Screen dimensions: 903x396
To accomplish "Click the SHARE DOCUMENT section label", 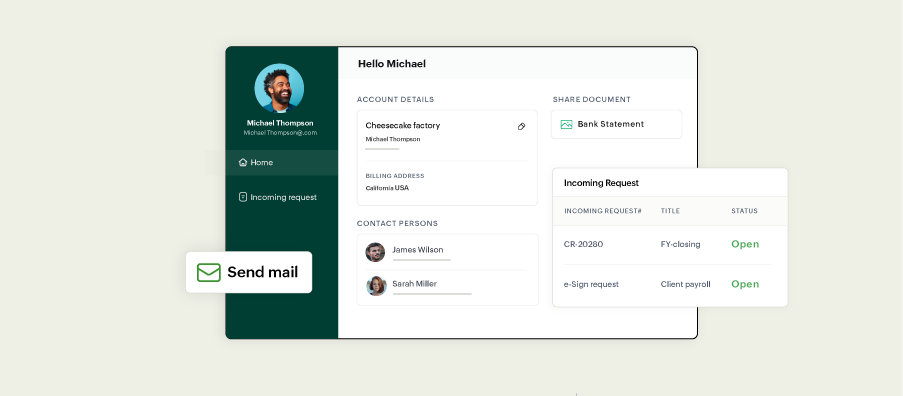I will point(591,100).
